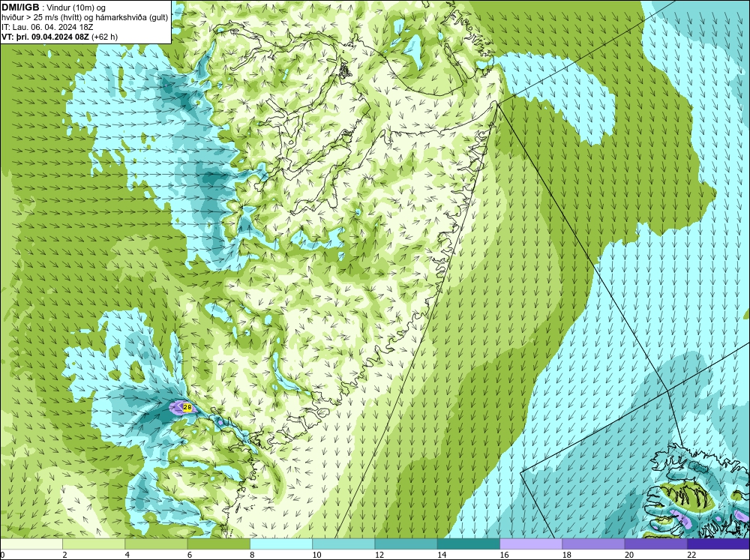Click the DMI/IGB title text
The height and width of the screenshot is (560, 750).
(20, 7)
